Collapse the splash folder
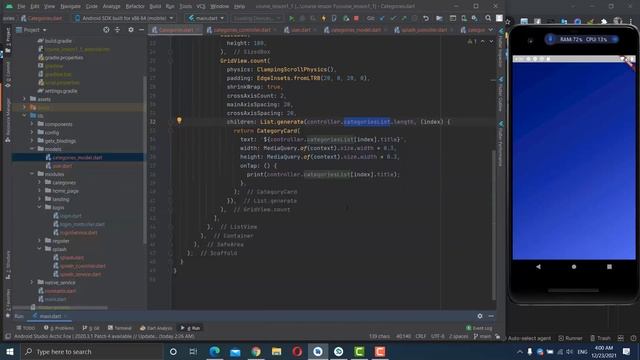The width and height of the screenshot is (640, 360). click(x=40, y=249)
